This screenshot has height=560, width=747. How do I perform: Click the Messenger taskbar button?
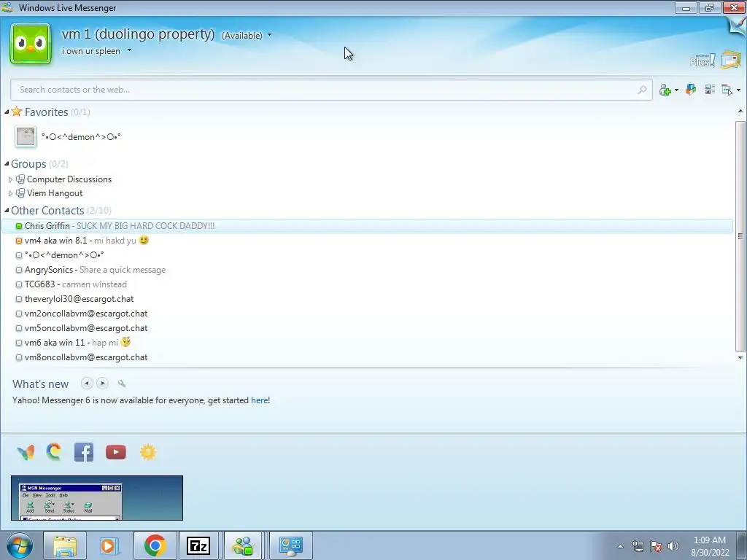pos(243,545)
